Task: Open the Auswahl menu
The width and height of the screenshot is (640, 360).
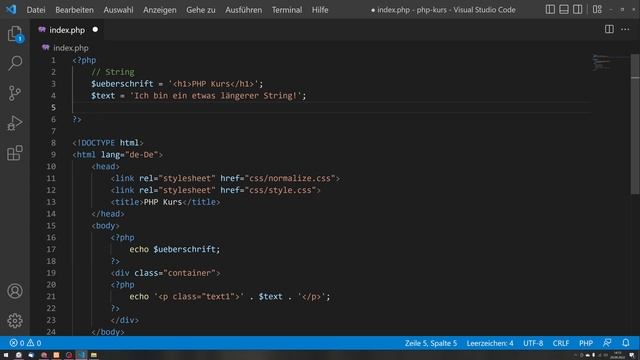Action: [118, 9]
